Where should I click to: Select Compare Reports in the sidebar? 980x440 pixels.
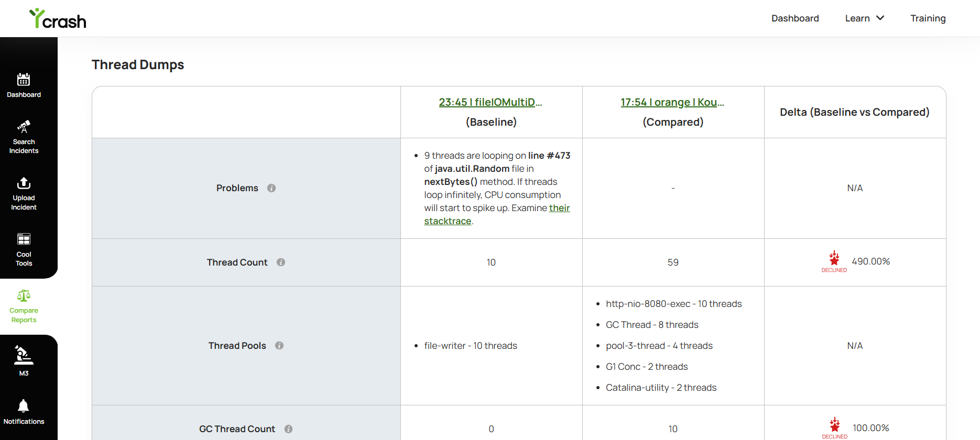24,306
